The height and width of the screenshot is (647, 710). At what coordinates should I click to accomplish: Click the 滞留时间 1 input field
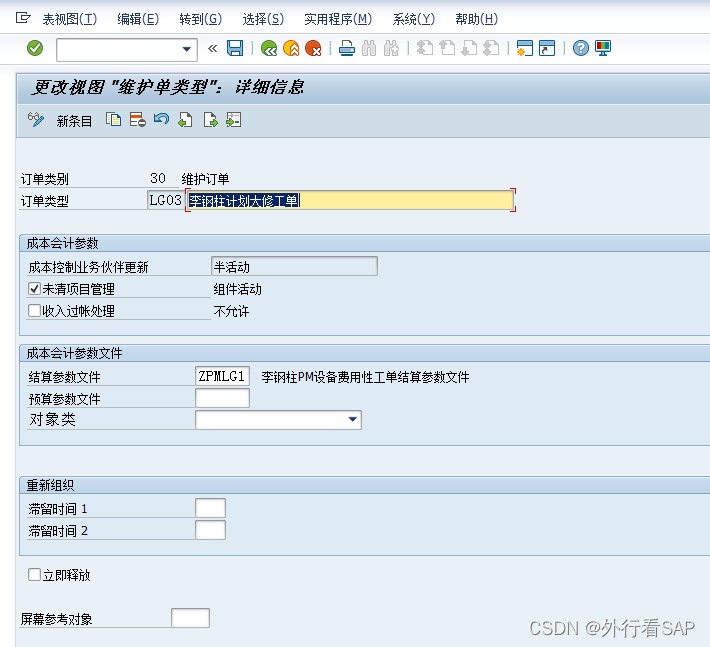(211, 508)
